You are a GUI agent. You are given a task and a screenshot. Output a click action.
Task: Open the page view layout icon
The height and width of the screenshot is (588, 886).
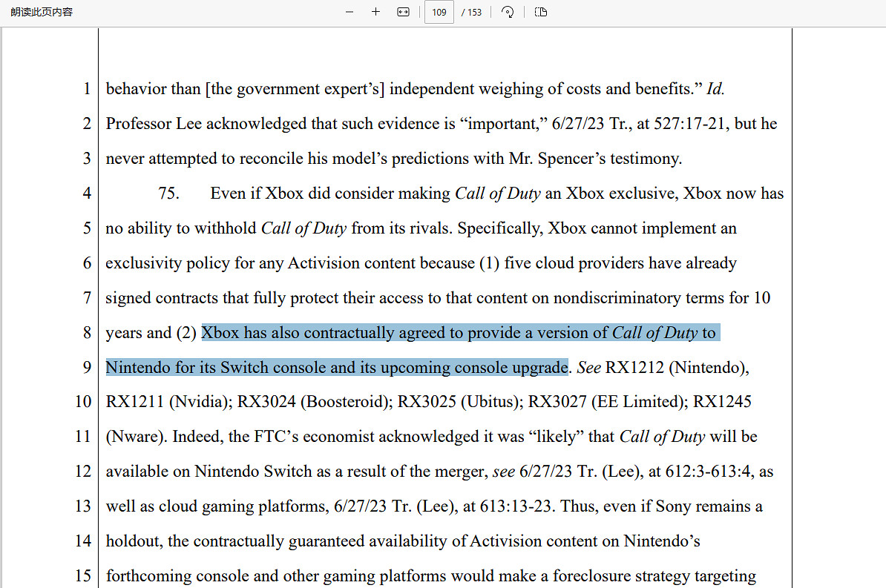point(541,12)
